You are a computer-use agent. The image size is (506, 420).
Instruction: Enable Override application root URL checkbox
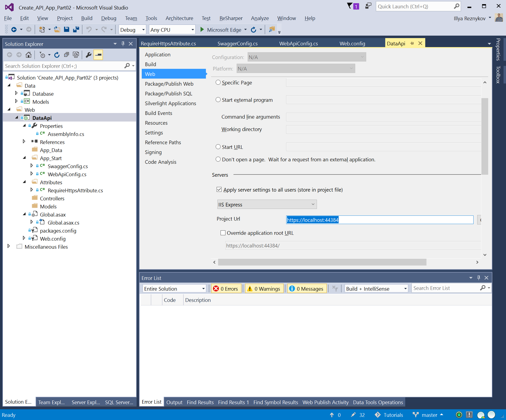[x=223, y=233]
